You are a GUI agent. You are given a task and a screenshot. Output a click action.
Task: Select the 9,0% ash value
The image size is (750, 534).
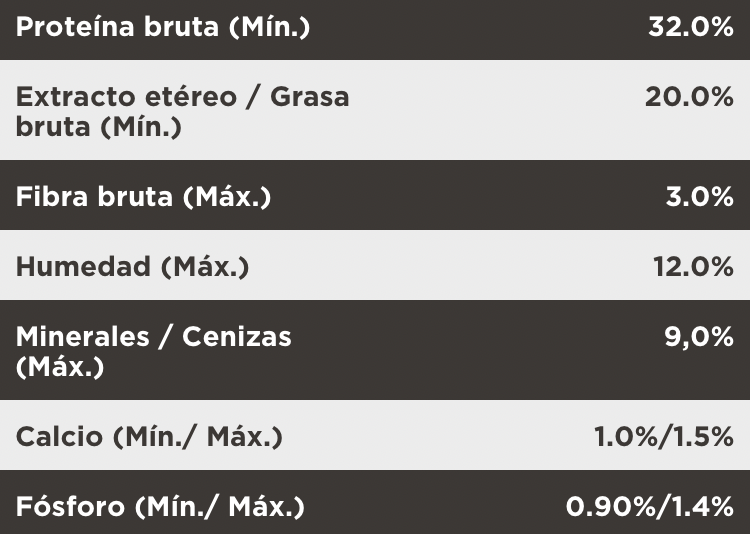700,336
